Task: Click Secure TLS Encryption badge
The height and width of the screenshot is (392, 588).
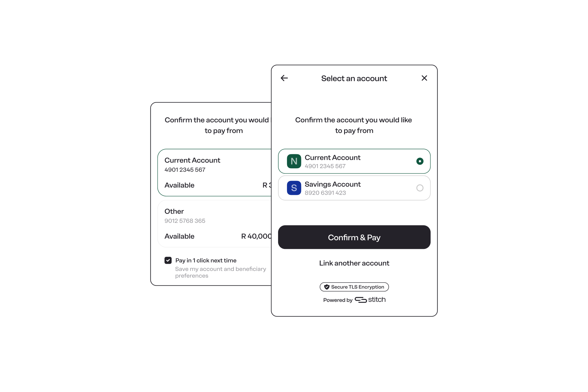Action: point(354,286)
